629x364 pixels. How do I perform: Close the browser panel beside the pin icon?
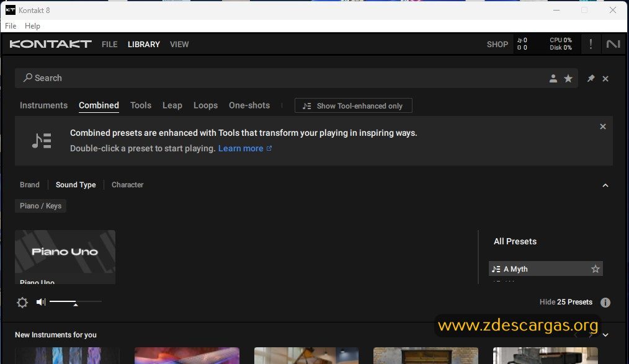[605, 79]
